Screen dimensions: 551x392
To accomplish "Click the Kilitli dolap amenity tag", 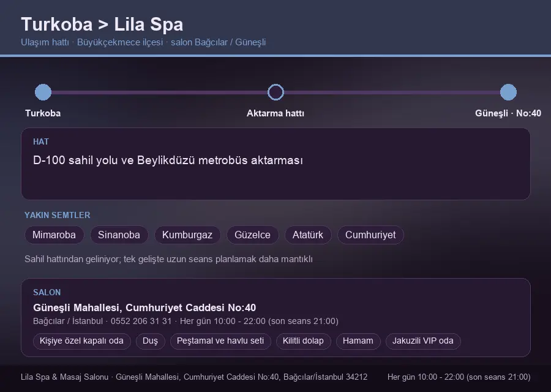I will [x=303, y=341].
